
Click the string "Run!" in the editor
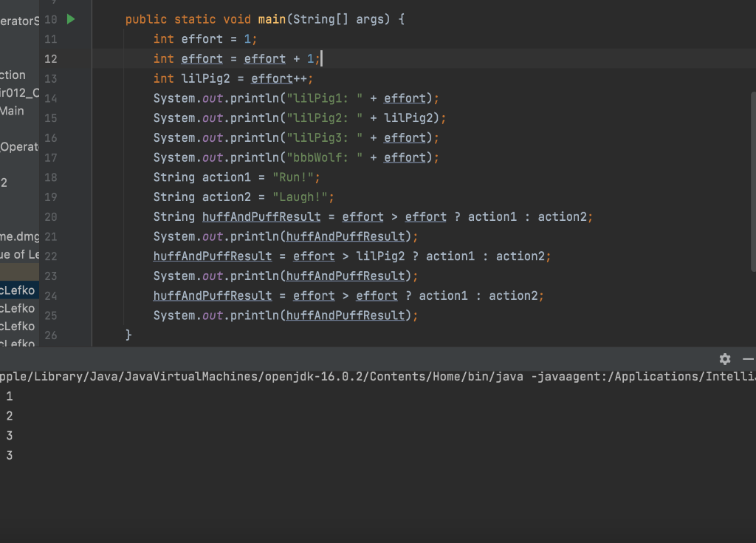point(293,177)
